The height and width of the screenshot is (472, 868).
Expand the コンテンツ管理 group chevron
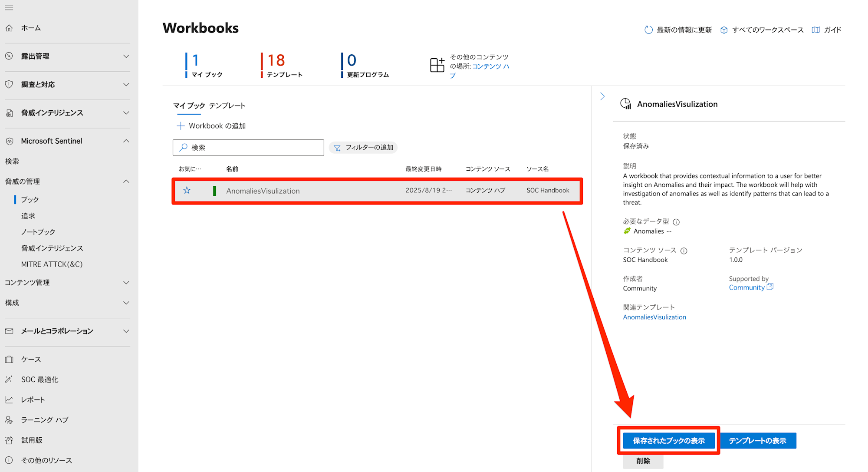[126, 283]
